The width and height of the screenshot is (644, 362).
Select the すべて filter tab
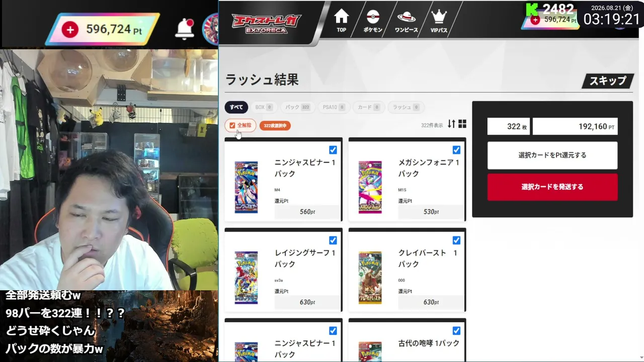point(236,107)
